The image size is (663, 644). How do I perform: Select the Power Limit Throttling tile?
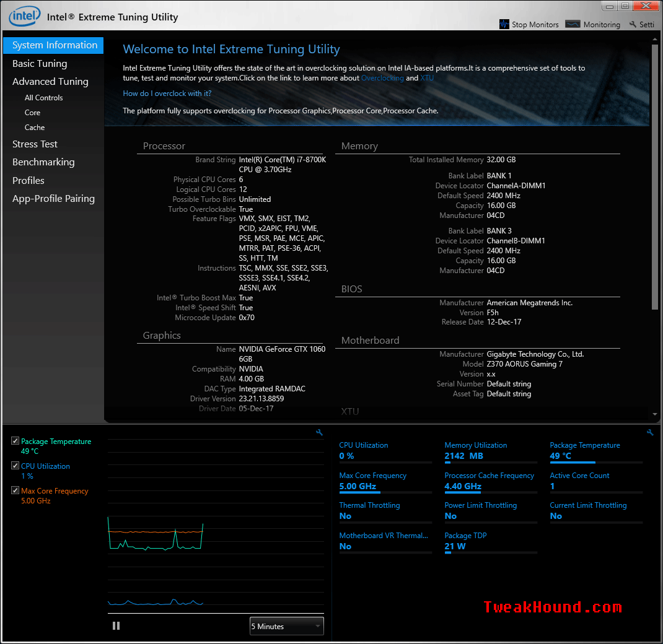pos(491,511)
